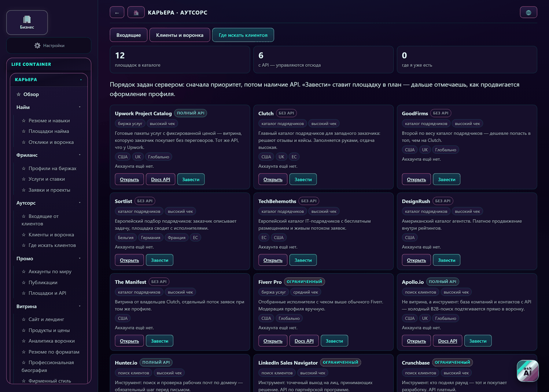
Task: Select the Бизнес building tile
Action: point(27,22)
